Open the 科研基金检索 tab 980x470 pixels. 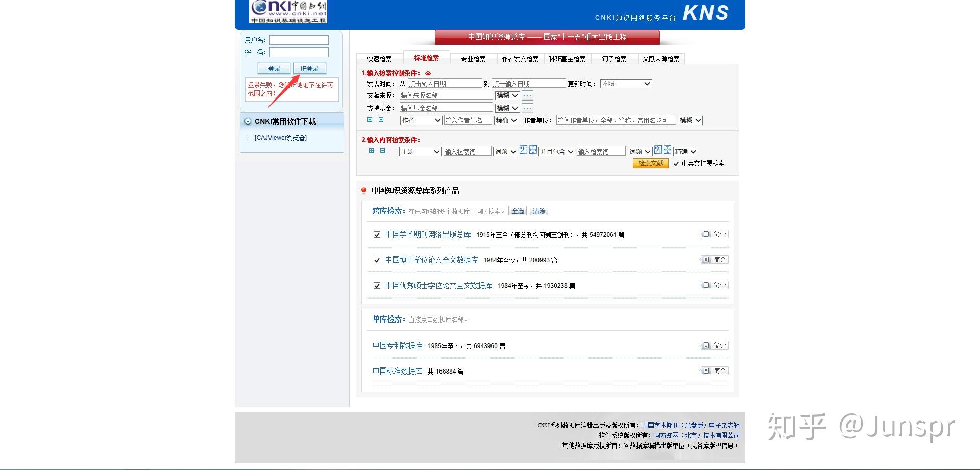click(567, 59)
